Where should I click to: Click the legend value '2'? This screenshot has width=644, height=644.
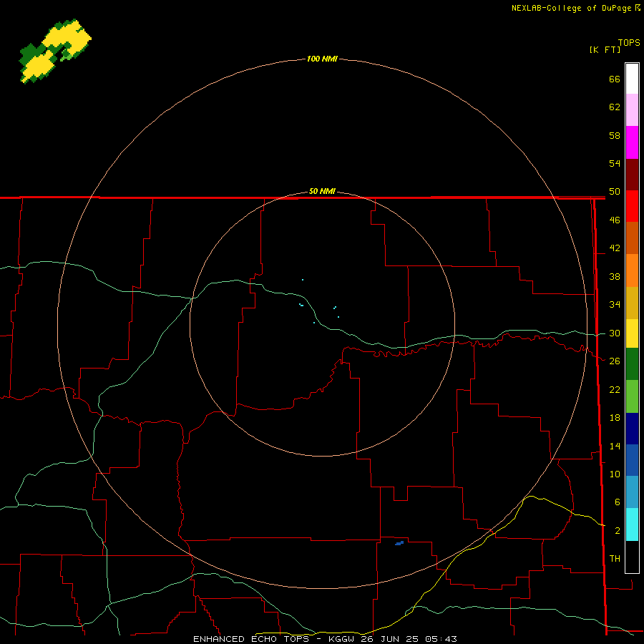pyautogui.click(x=618, y=531)
